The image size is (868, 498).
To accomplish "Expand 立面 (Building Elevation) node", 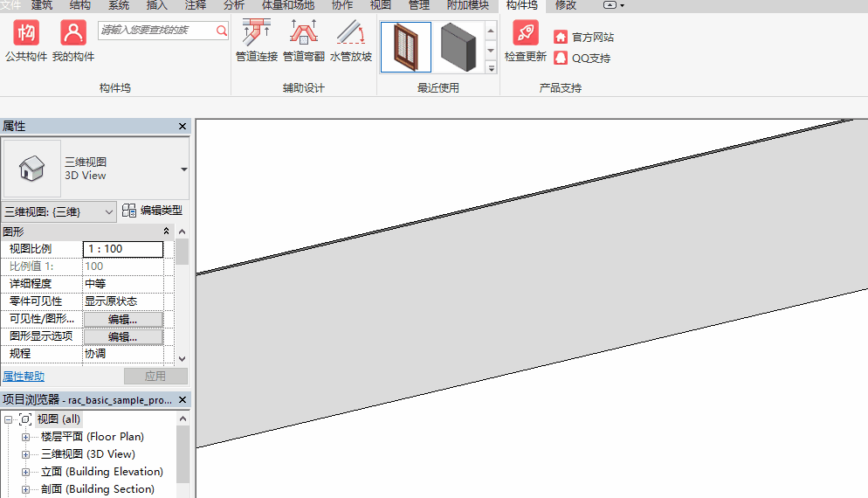I will click(25, 472).
